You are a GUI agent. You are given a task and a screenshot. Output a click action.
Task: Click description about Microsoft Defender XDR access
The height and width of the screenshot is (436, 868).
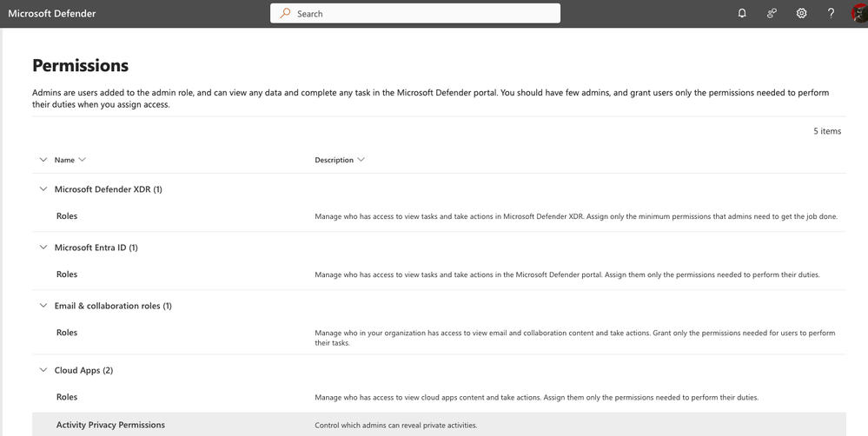coord(576,216)
